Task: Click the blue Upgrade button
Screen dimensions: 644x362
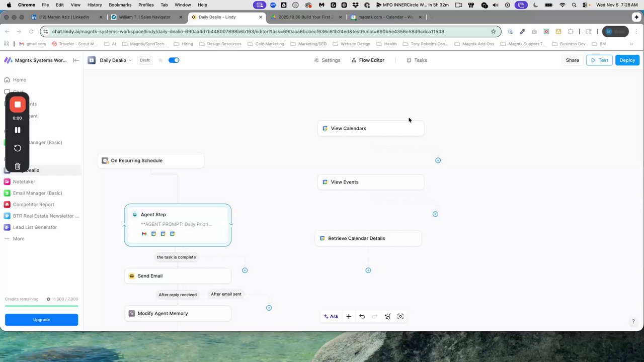Action: pyautogui.click(x=41, y=320)
